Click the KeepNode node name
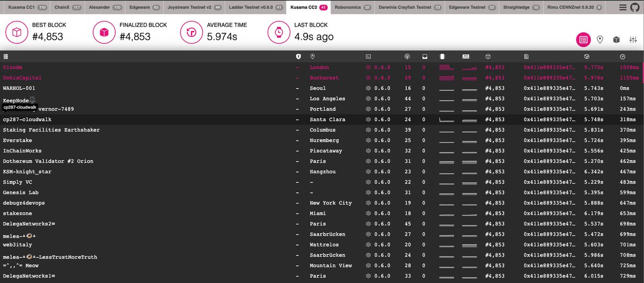The height and width of the screenshot is (283, 644). click(19, 100)
